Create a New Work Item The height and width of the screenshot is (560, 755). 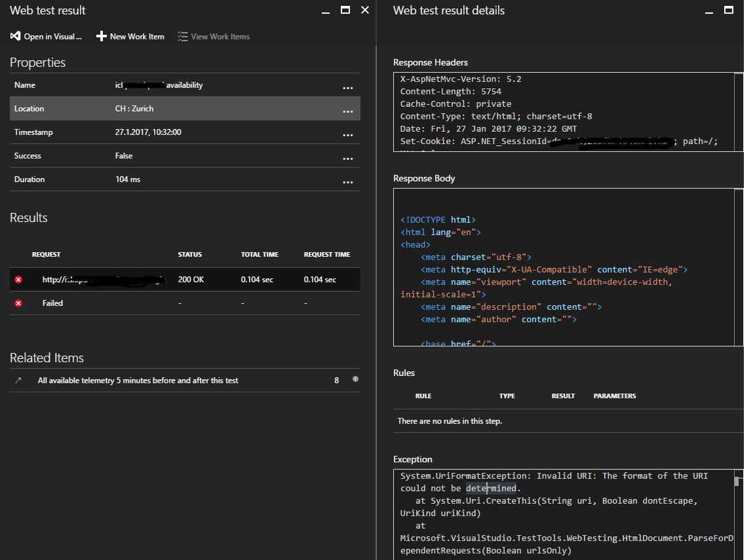click(x=130, y=37)
